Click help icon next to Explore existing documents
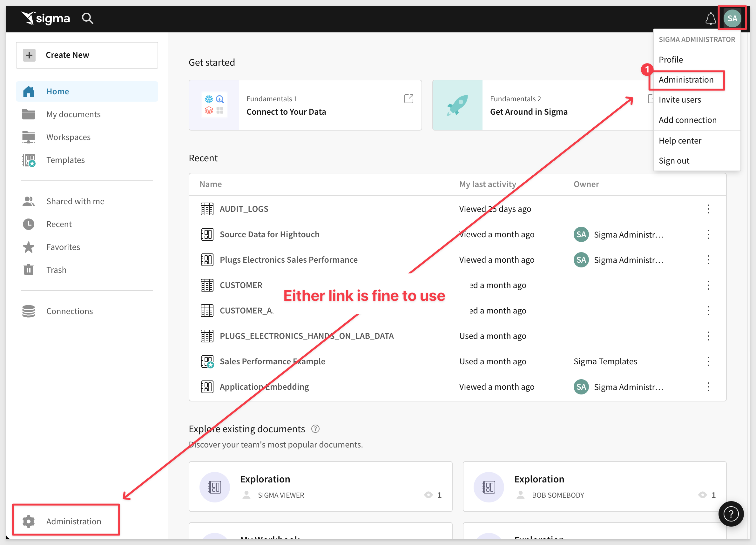Viewport: 756px width, 545px height. tap(315, 429)
